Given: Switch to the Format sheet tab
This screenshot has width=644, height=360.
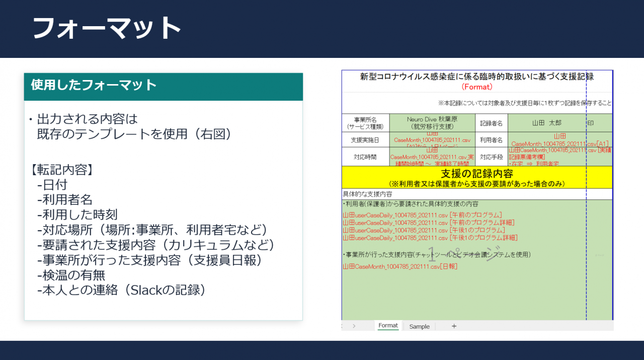Looking at the screenshot, I should tap(388, 326).
